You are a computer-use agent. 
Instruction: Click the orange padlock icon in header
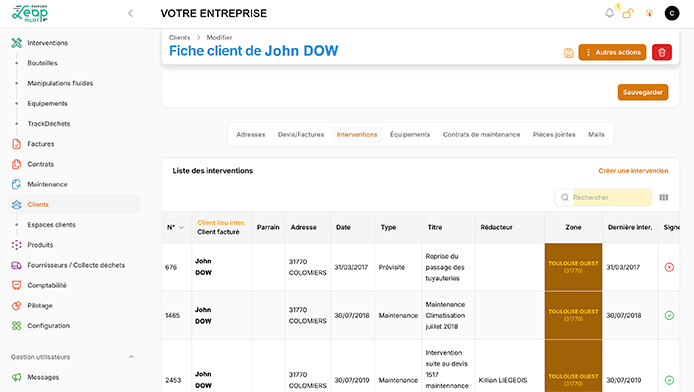click(628, 13)
